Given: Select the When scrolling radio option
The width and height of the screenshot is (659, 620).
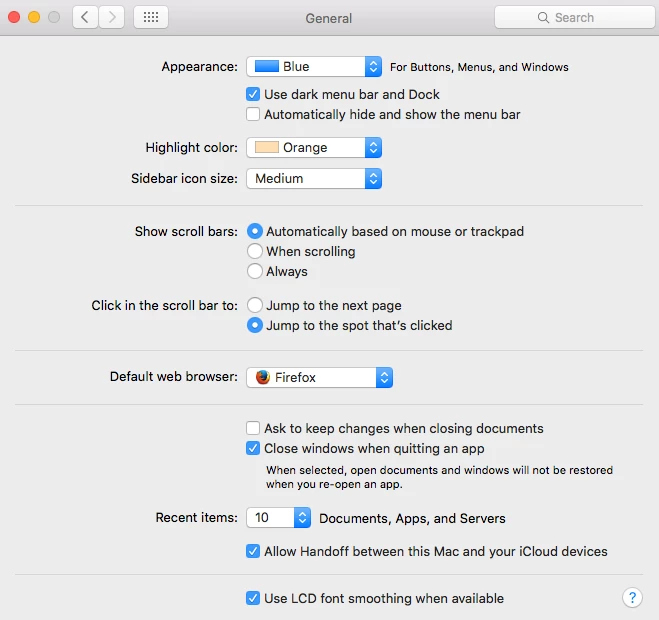Looking at the screenshot, I should tap(255, 251).
